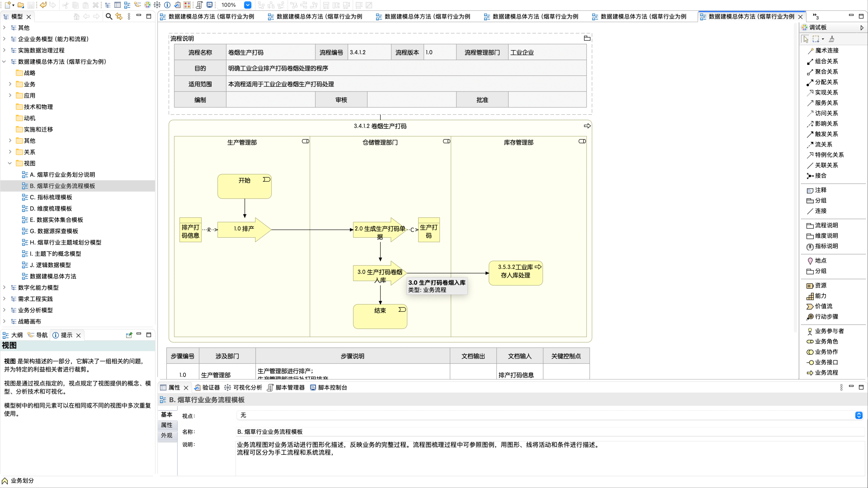Open the New model dropdown arrow
868x488 pixels.
click(13, 5)
